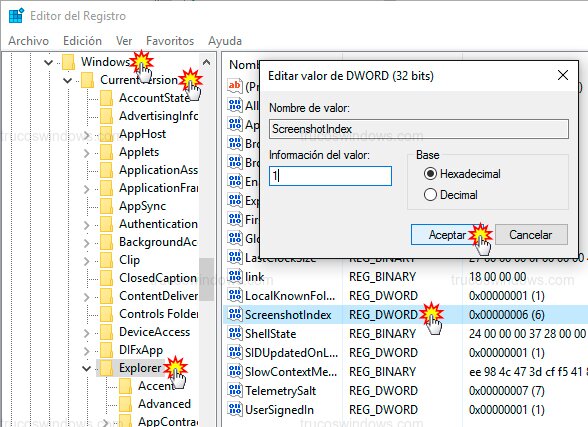This screenshot has width=588, height=427.
Task: Click the Applets folder icon
Action: tap(106, 152)
